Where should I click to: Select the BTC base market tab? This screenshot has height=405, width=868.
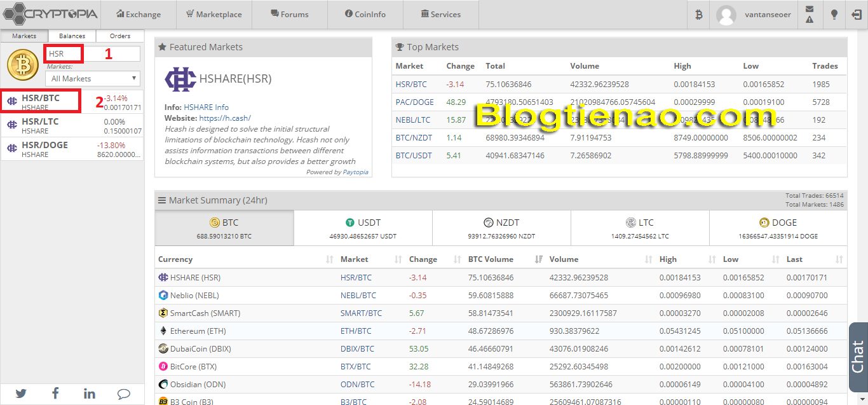coord(224,228)
